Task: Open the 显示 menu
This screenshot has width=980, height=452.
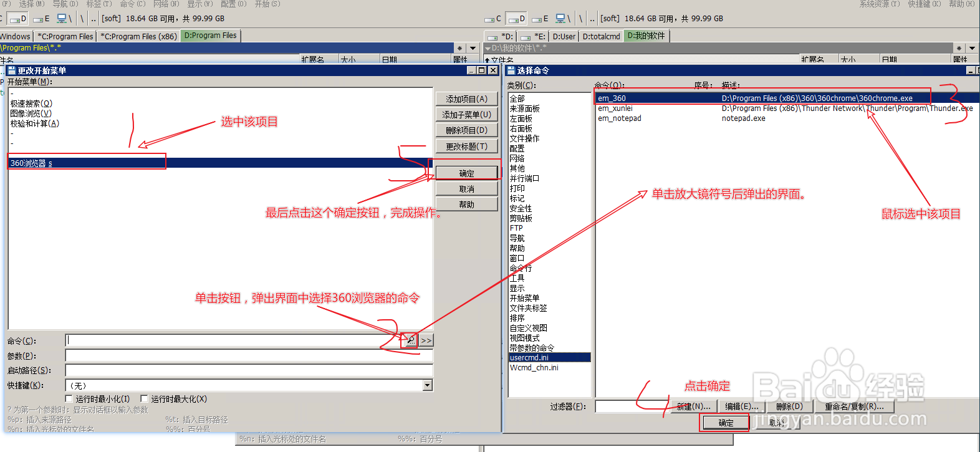Action: [x=199, y=4]
